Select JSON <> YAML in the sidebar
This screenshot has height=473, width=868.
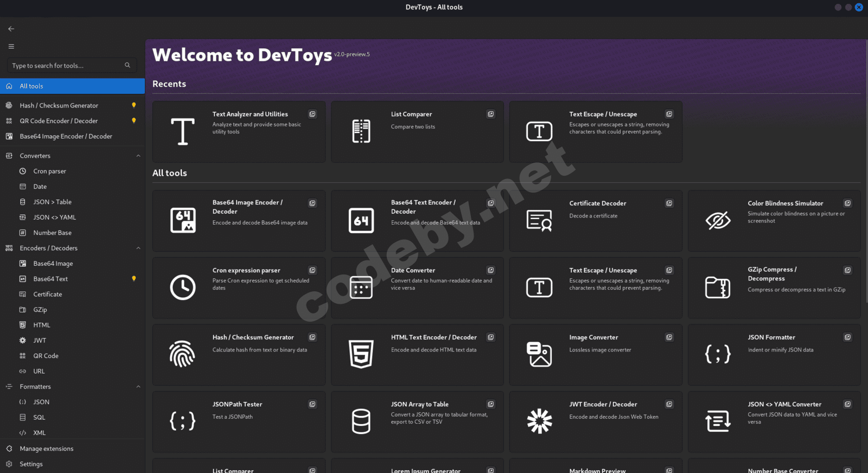pos(72,218)
